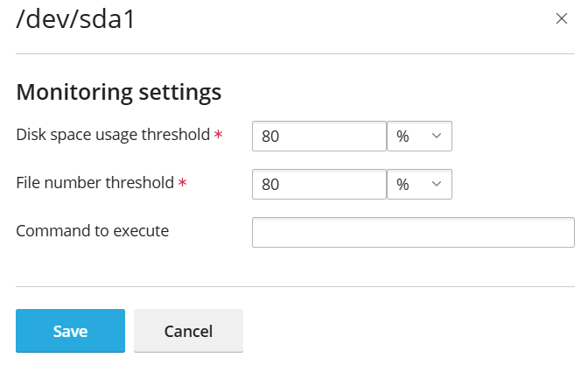Click the 'Disk space usage threshold' label
The image size is (588, 365).
[113, 135]
